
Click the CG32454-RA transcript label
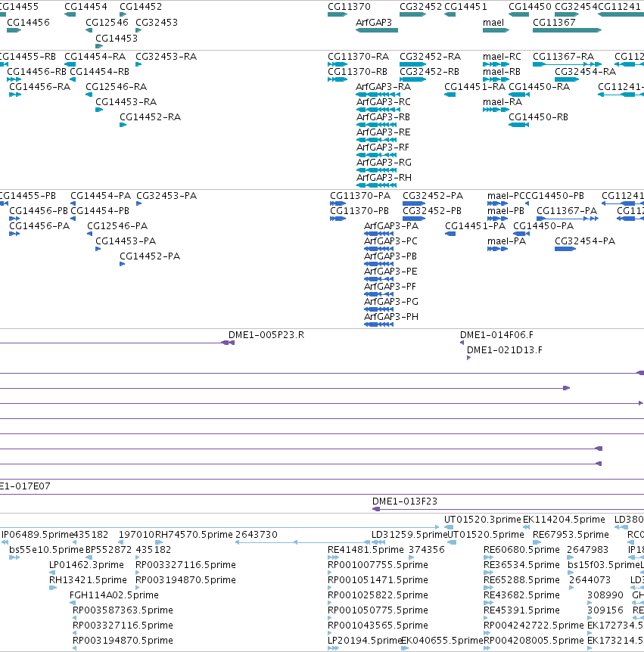585,72
